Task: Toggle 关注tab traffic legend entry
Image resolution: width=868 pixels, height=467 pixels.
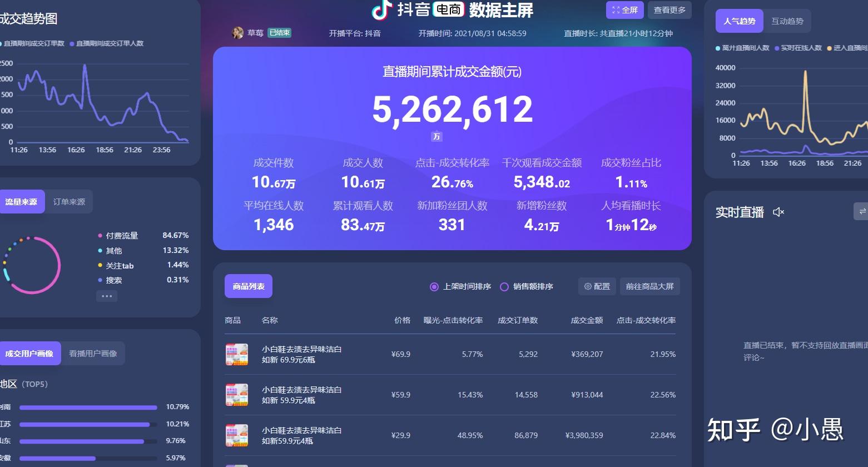Action: 116,266
